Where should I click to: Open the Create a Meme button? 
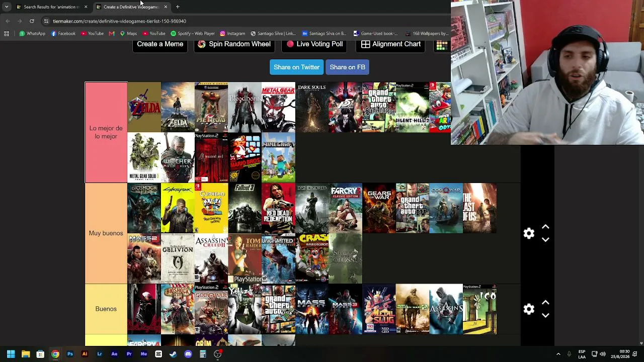160,44
